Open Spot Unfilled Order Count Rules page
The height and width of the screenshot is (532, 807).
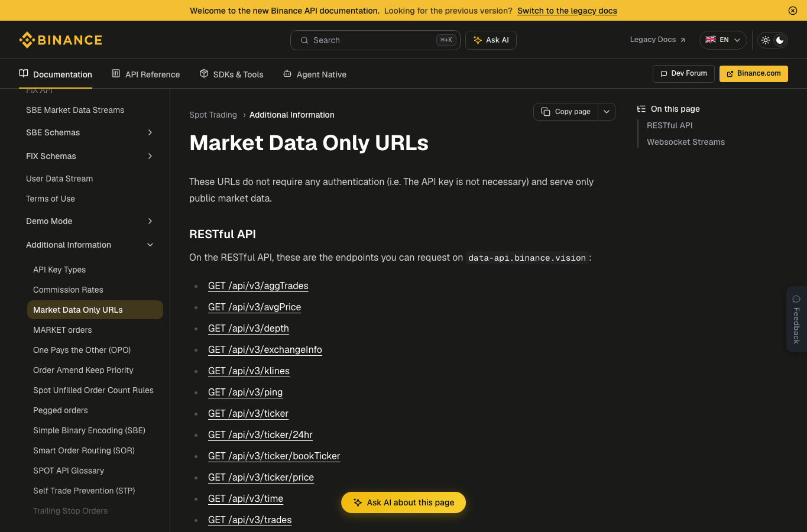coord(93,390)
